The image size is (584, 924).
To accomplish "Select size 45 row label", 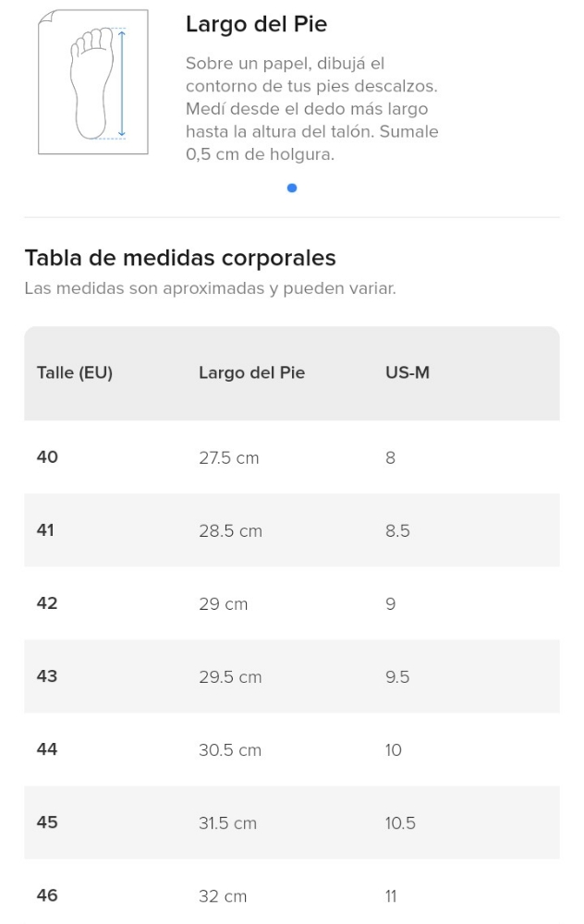I will pos(47,822).
